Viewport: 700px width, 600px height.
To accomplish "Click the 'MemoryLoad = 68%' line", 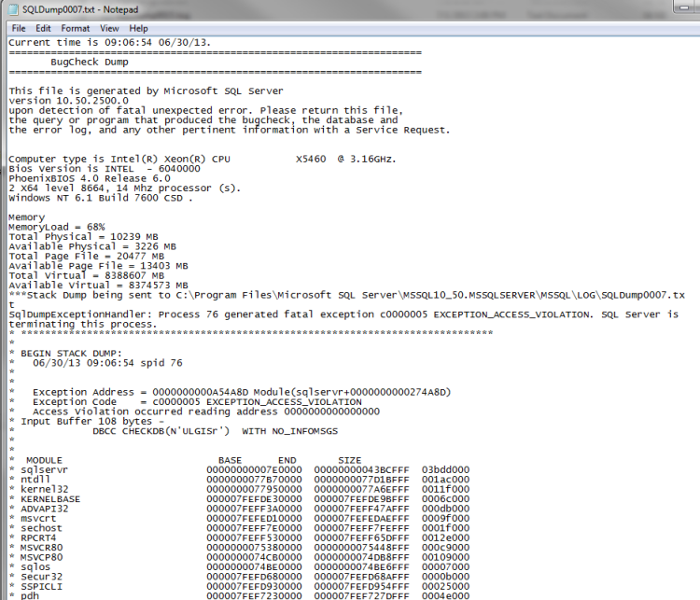I will pyautogui.click(x=57, y=228).
